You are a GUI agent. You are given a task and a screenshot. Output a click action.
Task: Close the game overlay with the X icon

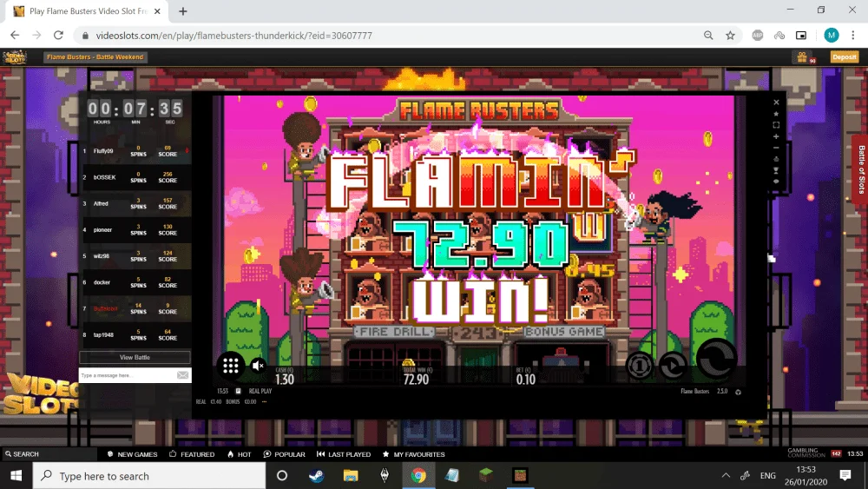[776, 102]
